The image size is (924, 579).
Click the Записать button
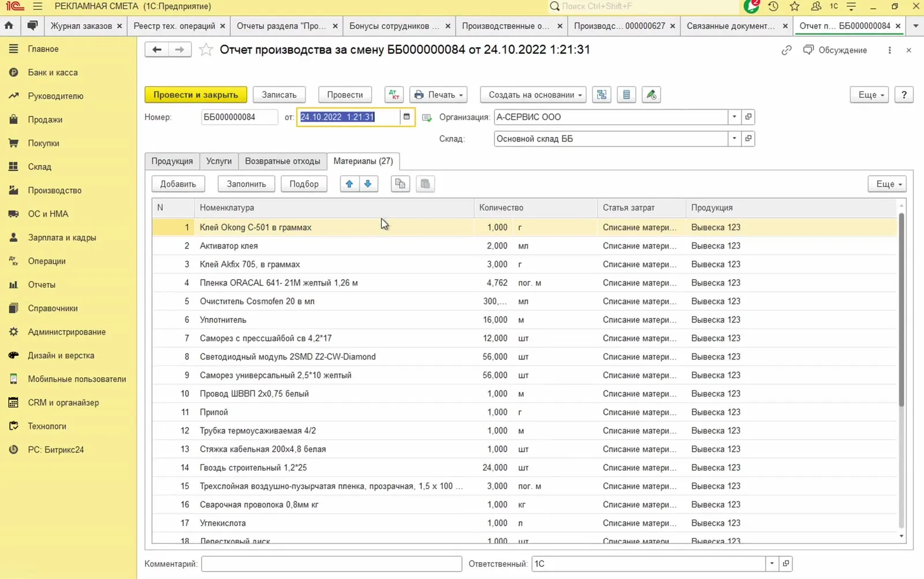pyautogui.click(x=279, y=95)
